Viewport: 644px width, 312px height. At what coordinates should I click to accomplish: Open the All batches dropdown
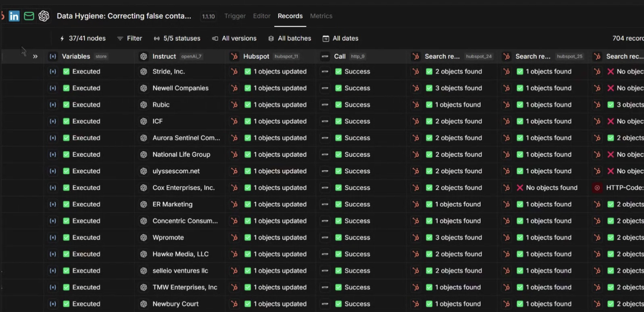(x=290, y=38)
